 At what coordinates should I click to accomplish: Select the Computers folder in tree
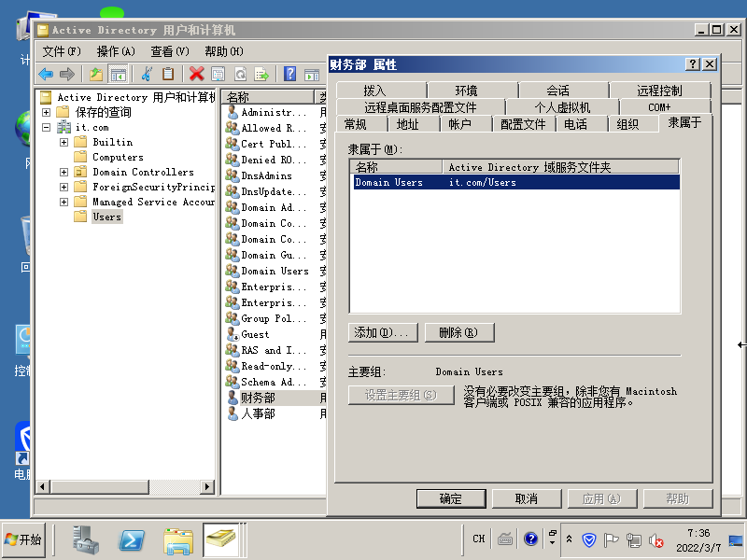(118, 157)
